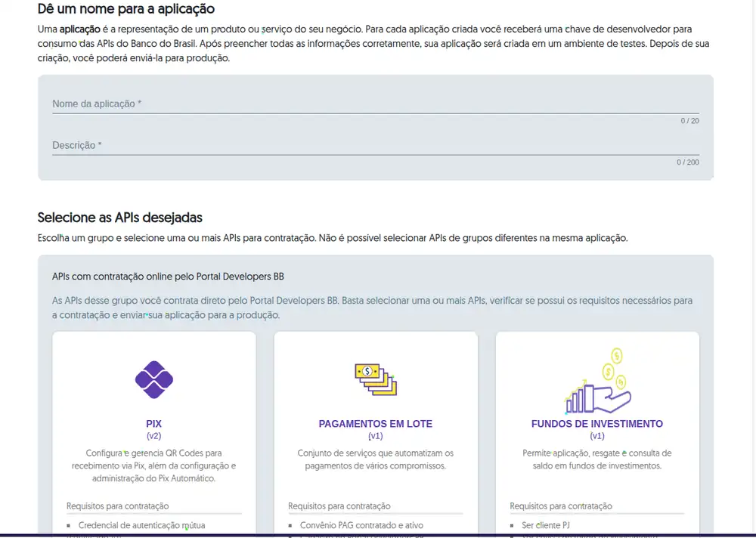
Task: Click 'APIs com contratação online pelo Portal Developers BB'
Action: coord(169,277)
